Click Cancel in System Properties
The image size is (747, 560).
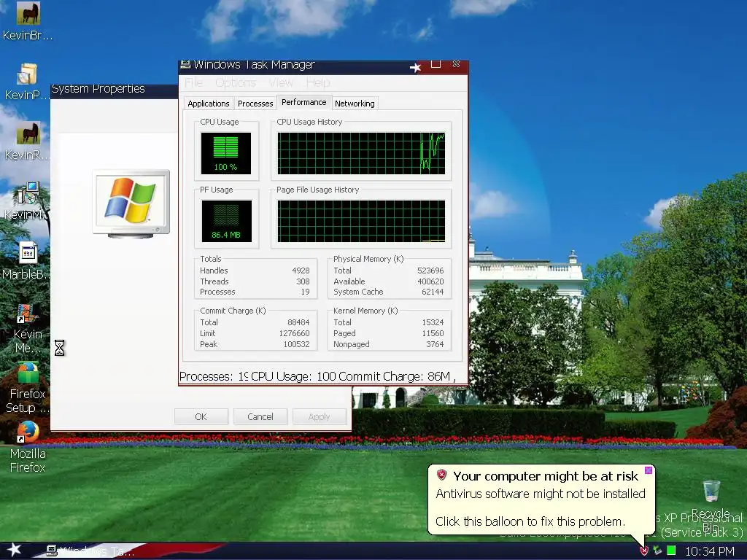point(260,416)
